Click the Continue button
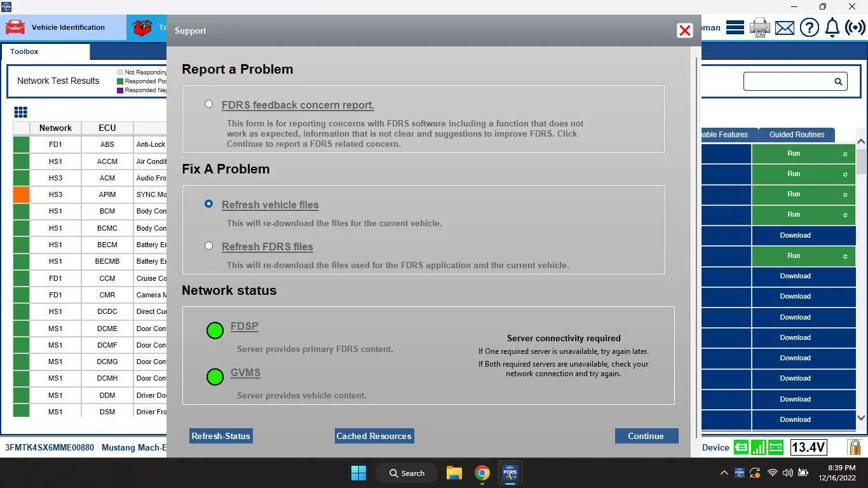 pos(646,436)
